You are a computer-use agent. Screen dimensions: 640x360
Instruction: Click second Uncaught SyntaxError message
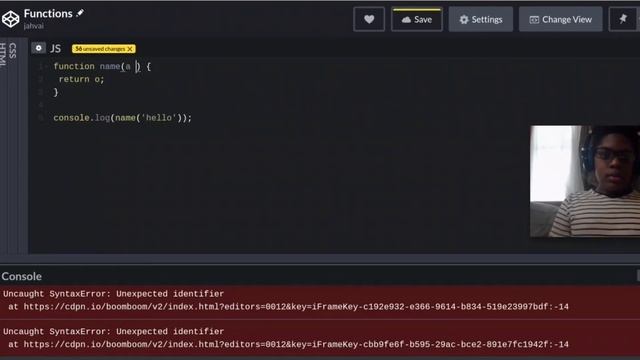(113, 331)
